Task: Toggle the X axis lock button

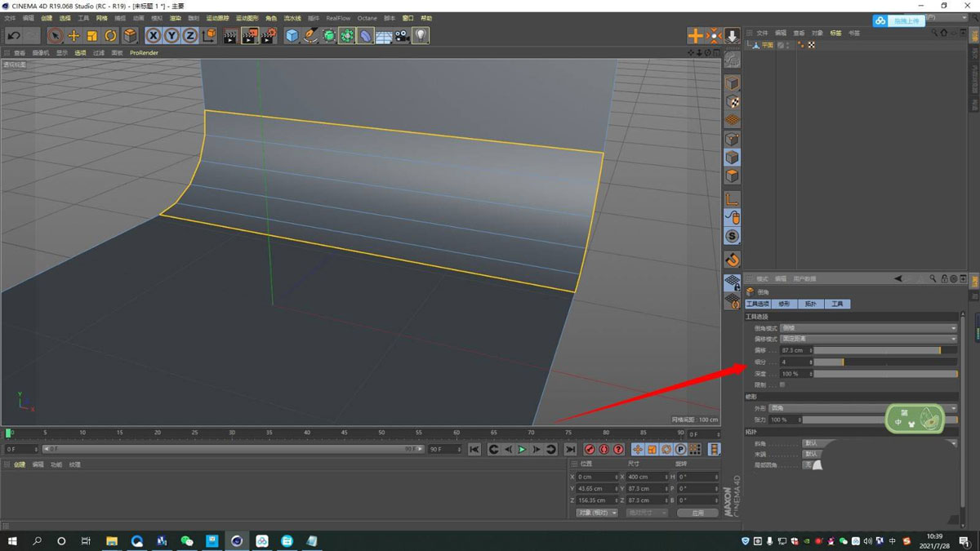Action: coord(154,35)
